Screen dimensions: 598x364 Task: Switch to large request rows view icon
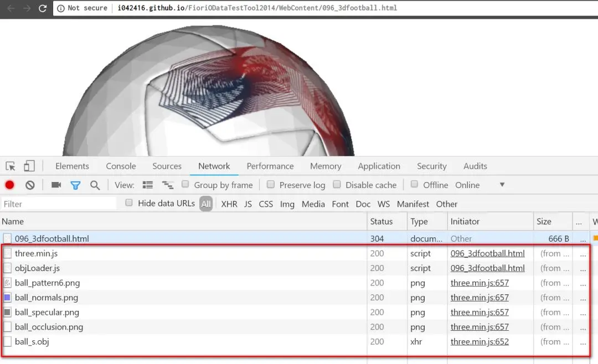148,185
